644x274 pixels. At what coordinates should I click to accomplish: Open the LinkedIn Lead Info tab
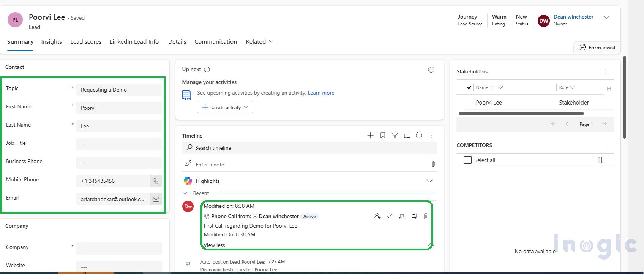click(134, 42)
